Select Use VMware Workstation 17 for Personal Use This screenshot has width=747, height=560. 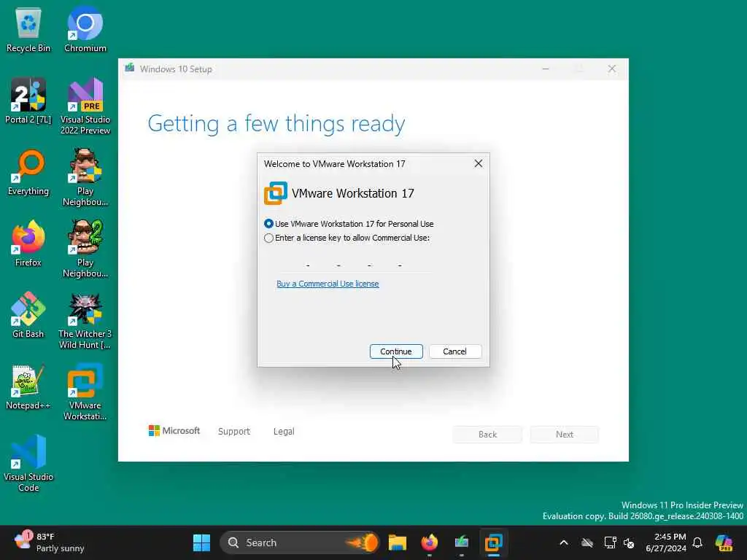[x=349, y=224]
